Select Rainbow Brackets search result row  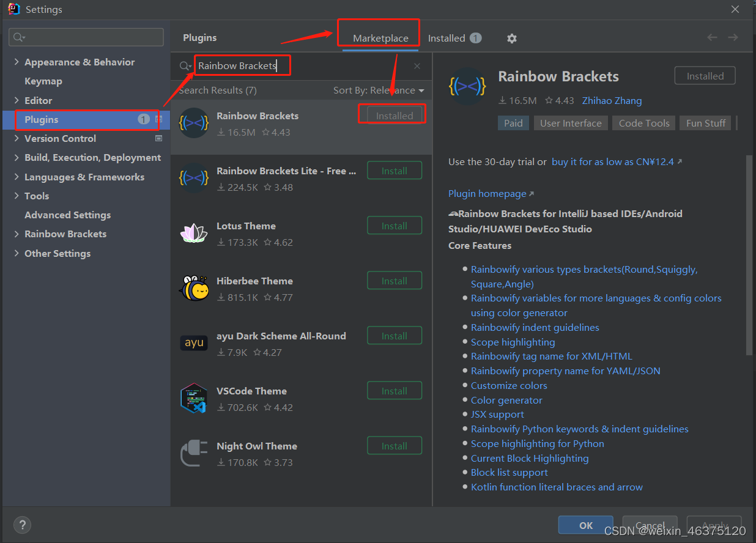(301, 127)
